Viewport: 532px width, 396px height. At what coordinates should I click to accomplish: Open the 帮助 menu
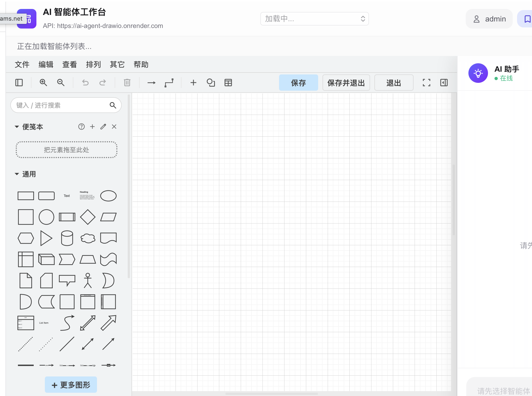pos(141,64)
